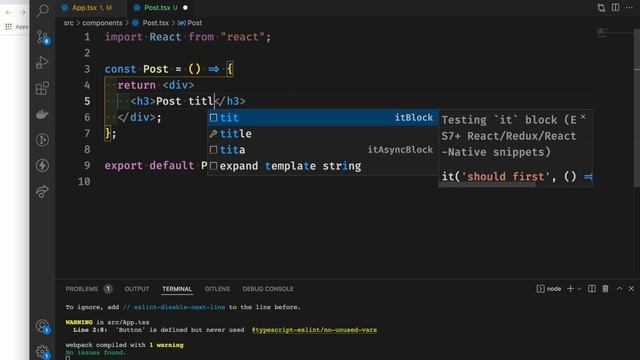This screenshot has width=640, height=360.
Task: Click the components breadcrumb segment
Action: tap(102, 23)
